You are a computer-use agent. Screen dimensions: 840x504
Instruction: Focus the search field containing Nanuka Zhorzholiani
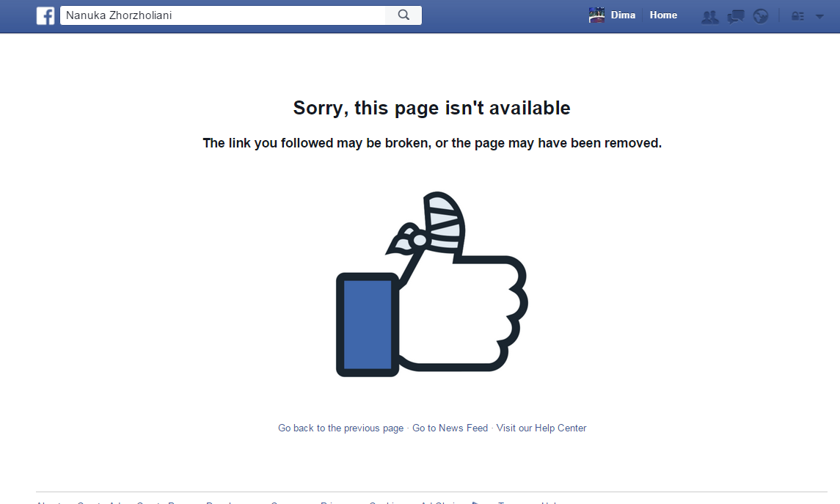click(x=223, y=15)
